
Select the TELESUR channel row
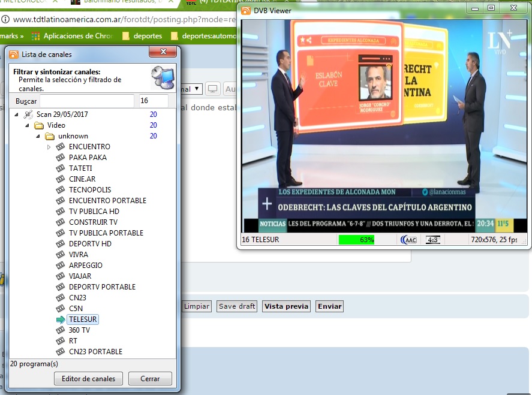click(83, 319)
